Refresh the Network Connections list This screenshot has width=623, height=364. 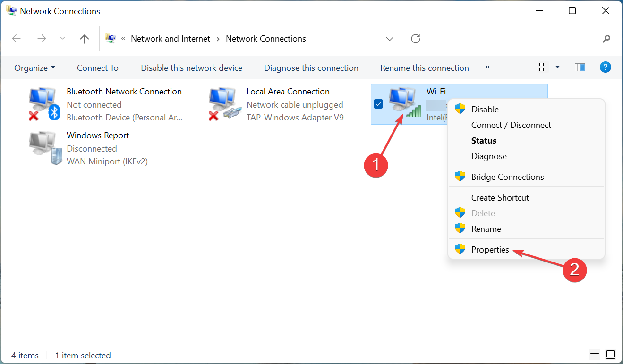[x=416, y=39]
